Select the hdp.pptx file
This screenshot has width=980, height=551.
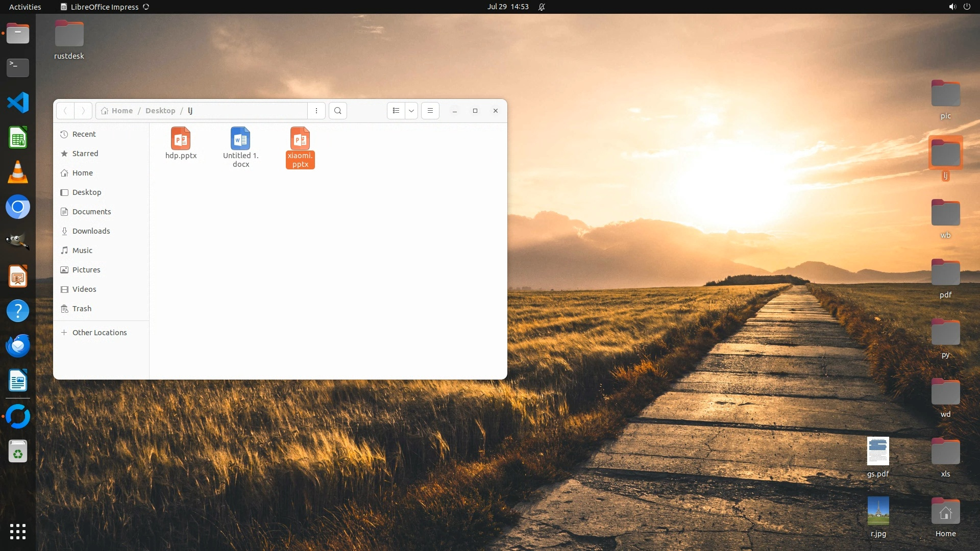pos(181,139)
